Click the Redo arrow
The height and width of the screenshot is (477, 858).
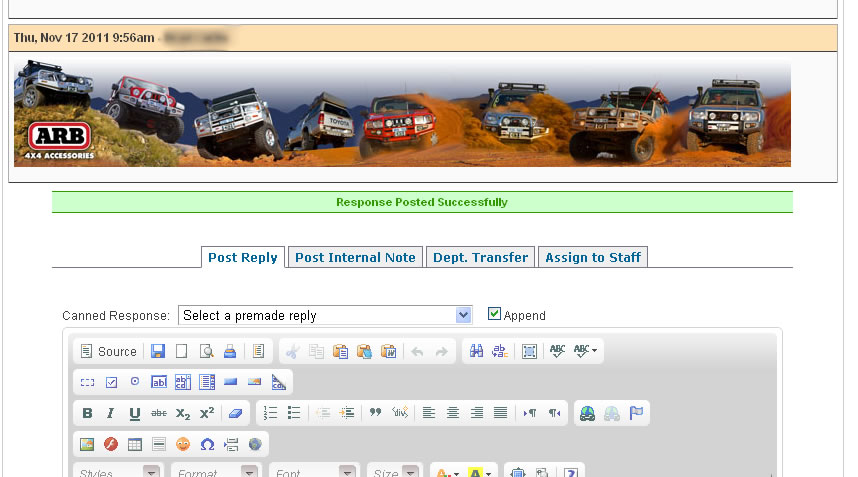coord(442,351)
